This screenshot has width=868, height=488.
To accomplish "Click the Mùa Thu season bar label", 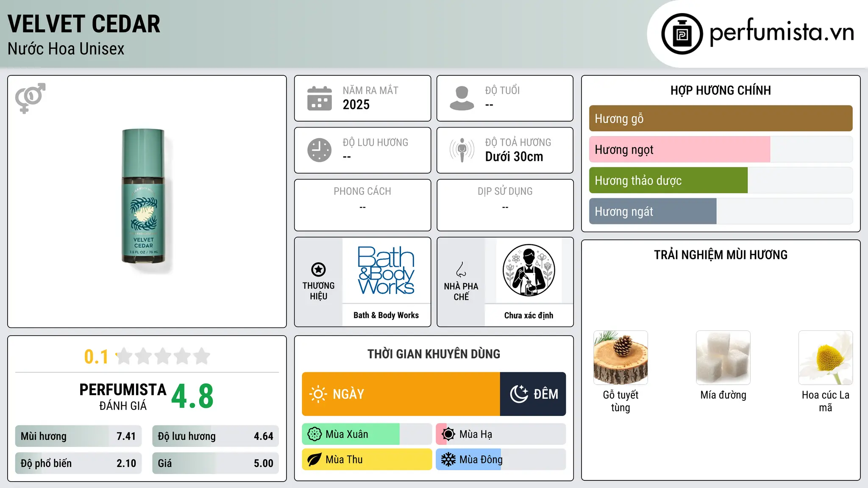I will coord(344,460).
